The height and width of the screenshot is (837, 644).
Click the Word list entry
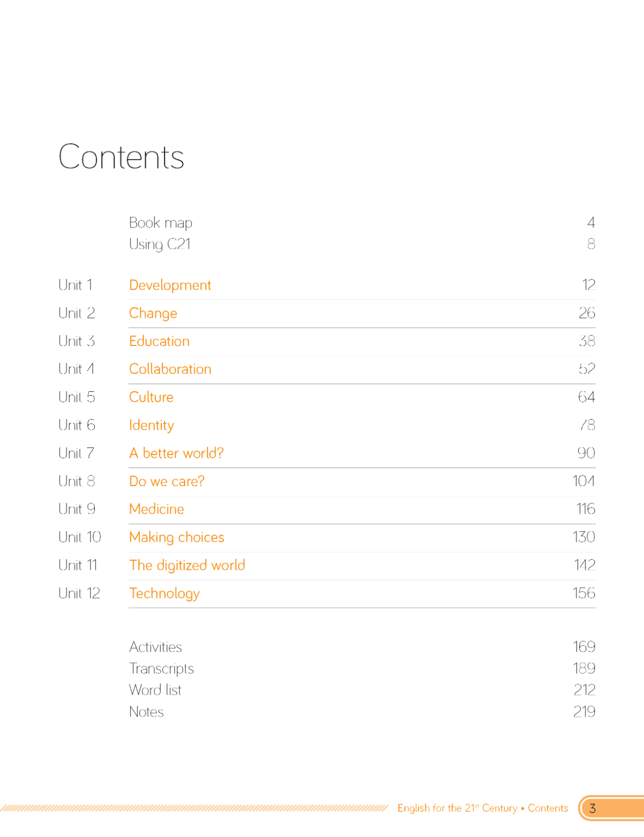coord(155,690)
